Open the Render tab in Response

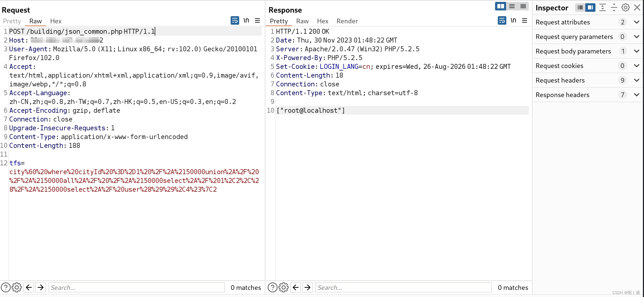347,21
